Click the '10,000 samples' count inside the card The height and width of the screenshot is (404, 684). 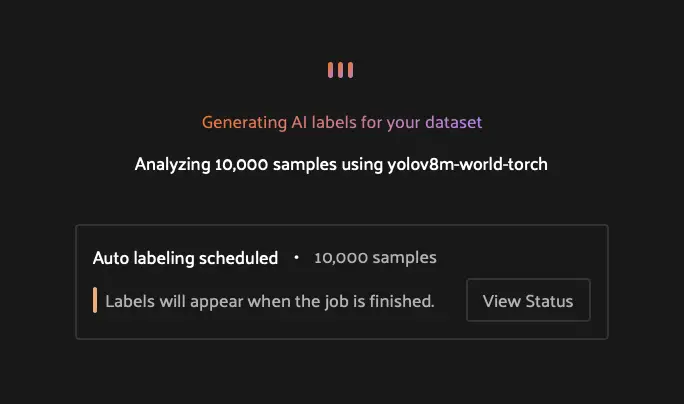[375, 258]
